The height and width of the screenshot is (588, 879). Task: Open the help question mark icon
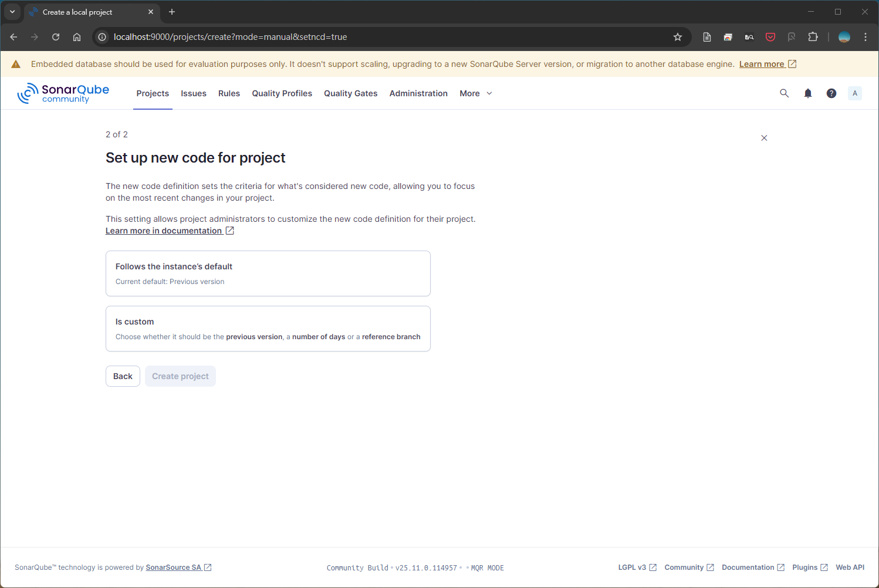click(x=831, y=93)
